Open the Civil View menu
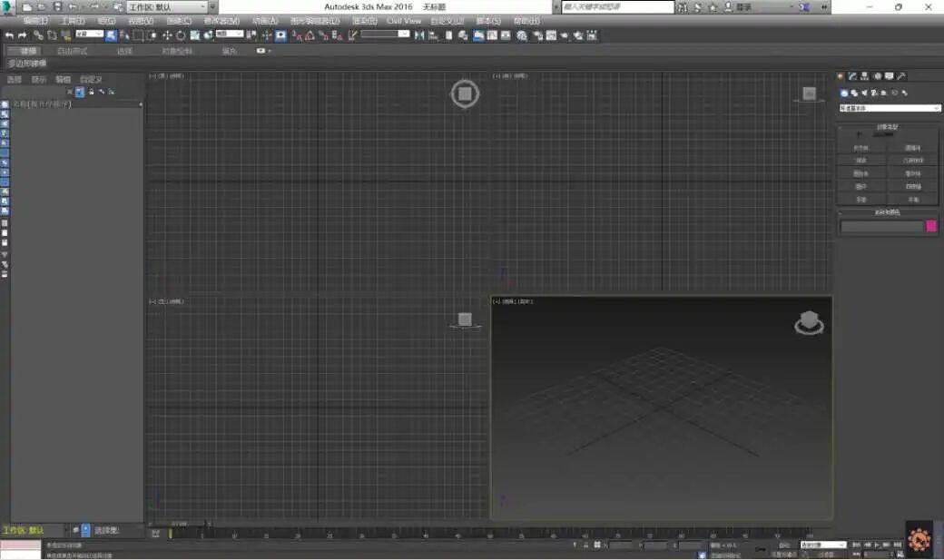944x560 pixels. click(404, 21)
